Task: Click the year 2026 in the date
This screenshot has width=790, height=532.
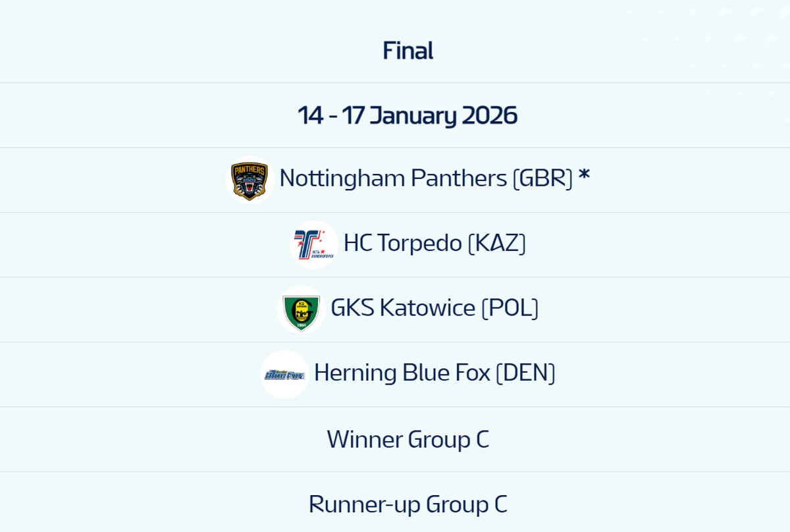Action: (x=489, y=115)
